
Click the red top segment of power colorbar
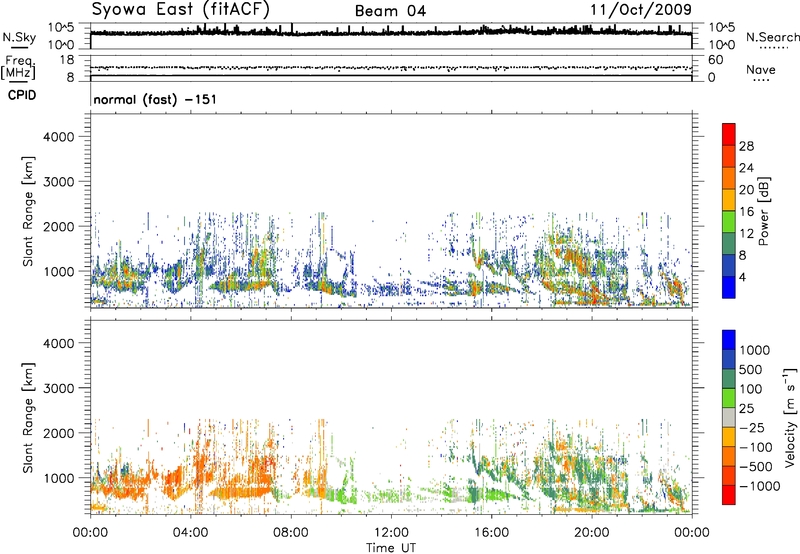point(729,134)
